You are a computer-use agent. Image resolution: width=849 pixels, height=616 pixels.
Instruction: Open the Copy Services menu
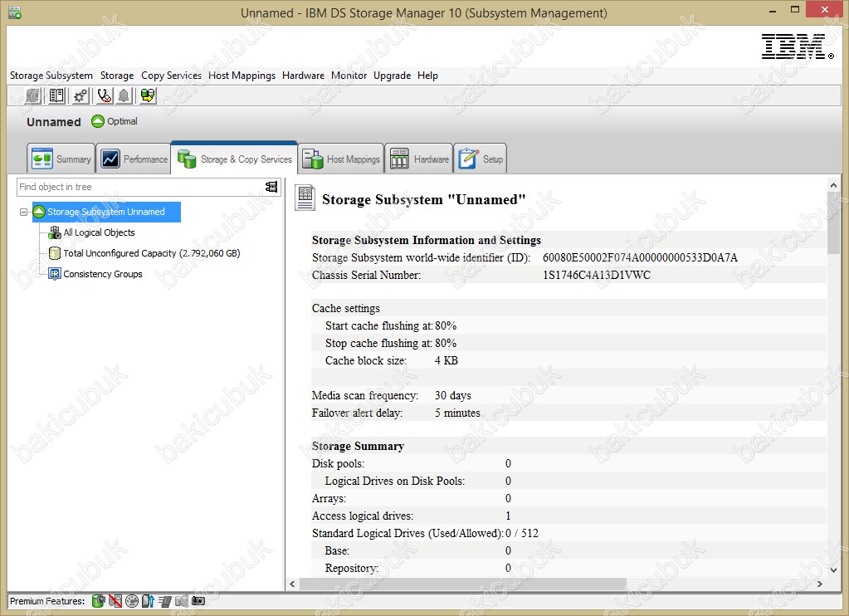pos(171,76)
